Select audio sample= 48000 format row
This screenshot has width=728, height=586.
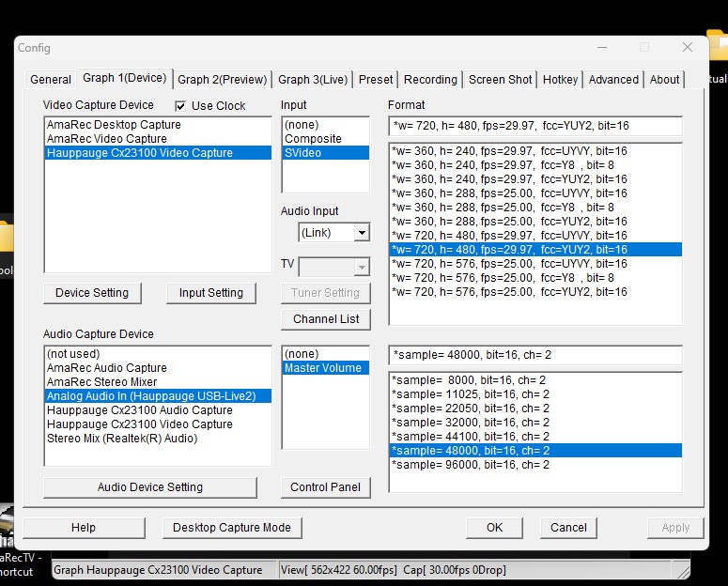pyautogui.click(x=535, y=451)
